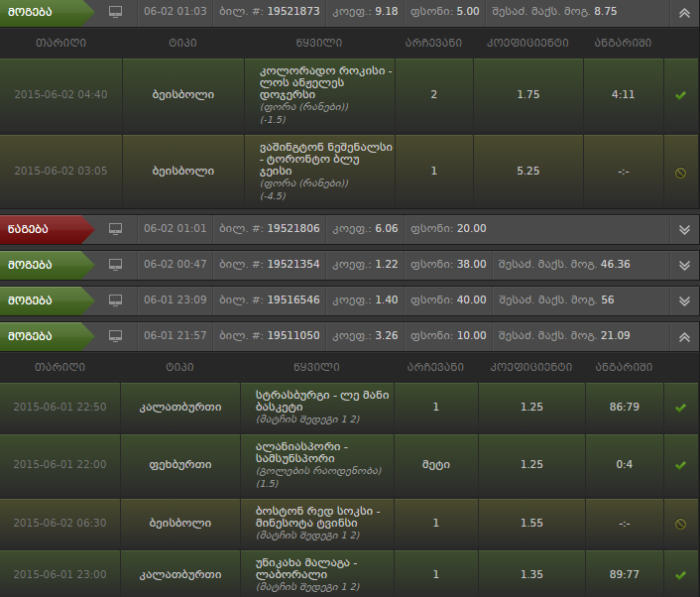Click date 2015-06-02 06:30
This screenshot has width=700, height=597.
[59, 523]
